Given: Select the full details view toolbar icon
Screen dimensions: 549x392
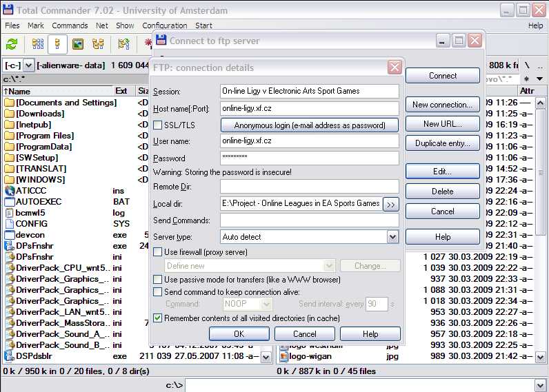Looking at the screenshot, I should 57,44.
